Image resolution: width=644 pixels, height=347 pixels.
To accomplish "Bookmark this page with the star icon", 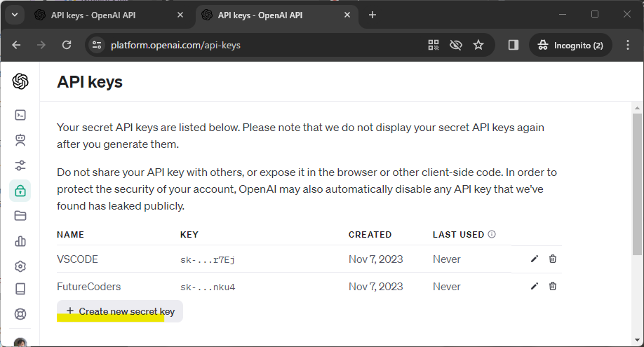I will tap(478, 45).
